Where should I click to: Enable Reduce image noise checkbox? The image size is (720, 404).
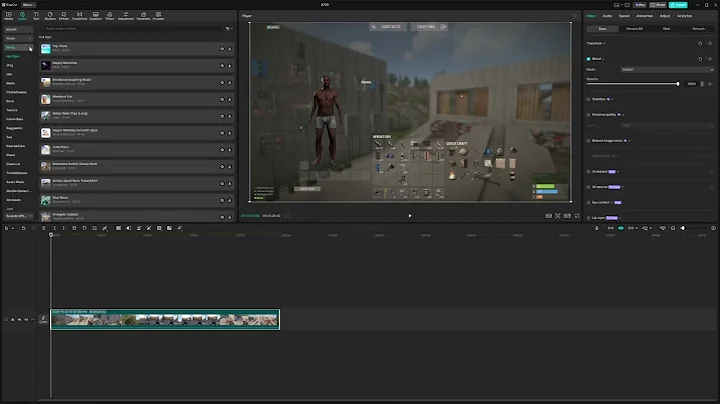point(588,141)
